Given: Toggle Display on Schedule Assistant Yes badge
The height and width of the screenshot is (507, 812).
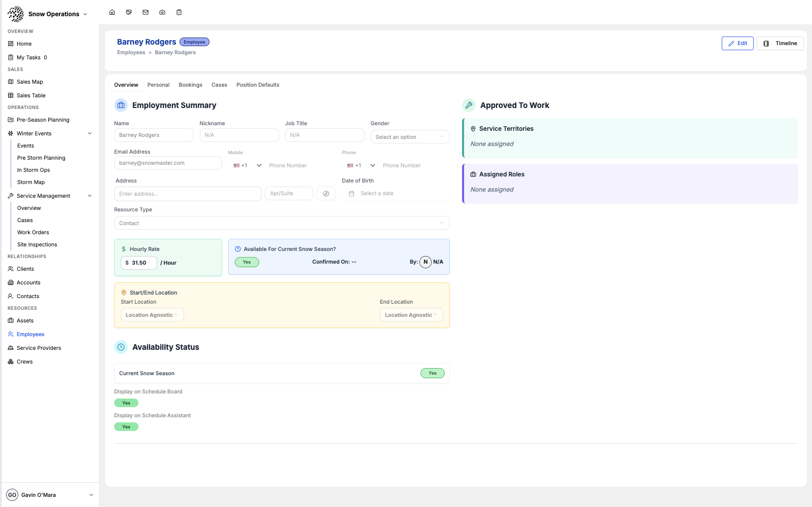Looking at the screenshot, I should pos(126,427).
